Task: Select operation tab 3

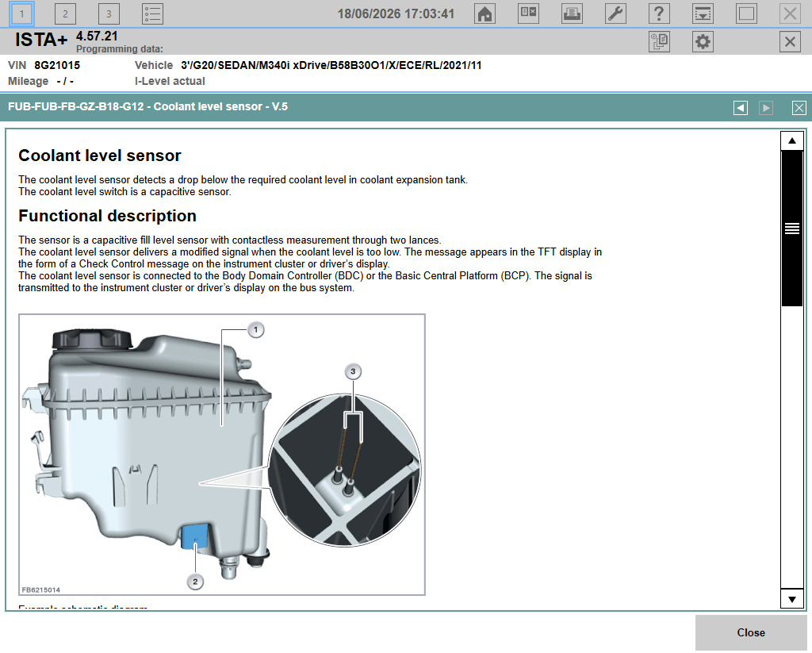Action: [x=109, y=14]
